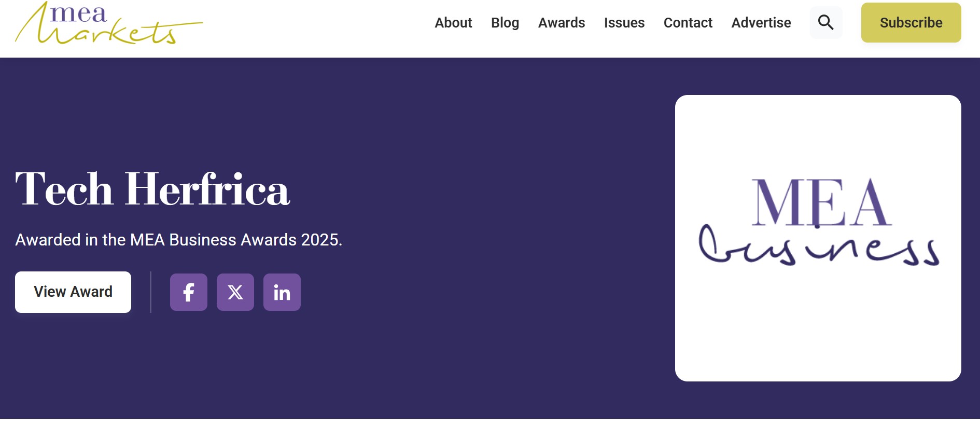Viewport: 980px width, 424px height.
Task: Click the Tech Herfrica heading
Action: click(152, 189)
